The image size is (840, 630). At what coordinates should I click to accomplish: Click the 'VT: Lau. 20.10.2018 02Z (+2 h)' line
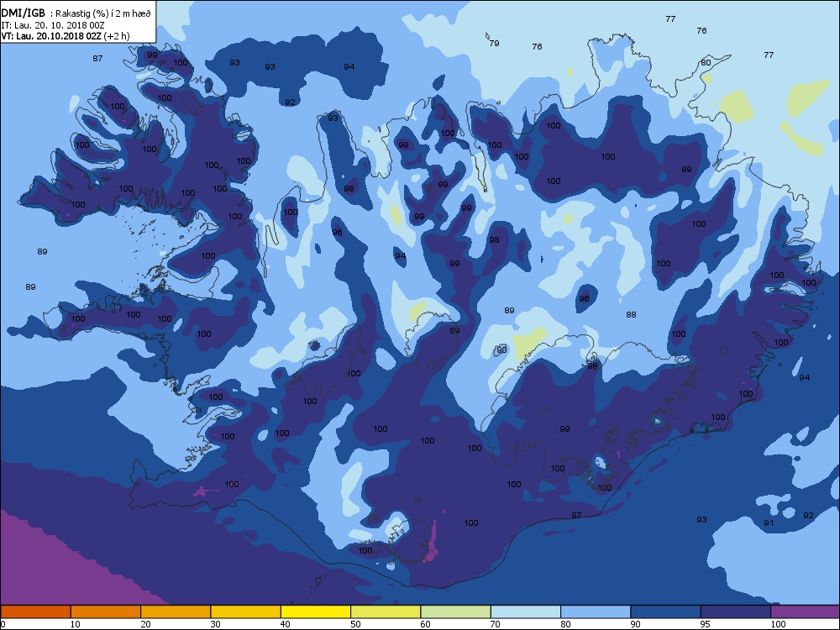[66, 36]
